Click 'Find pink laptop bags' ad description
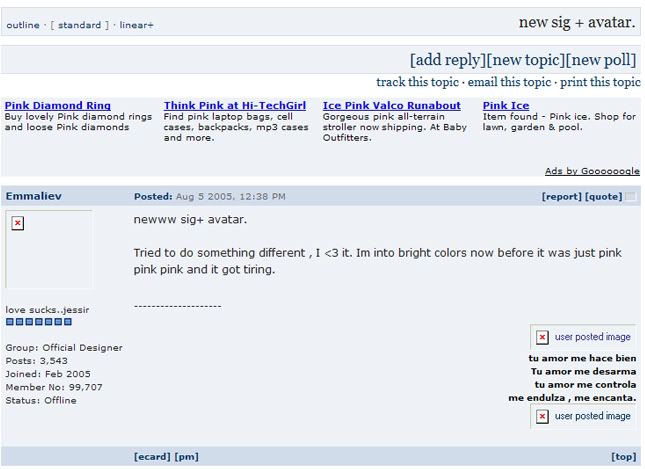The height and width of the screenshot is (469, 645). click(236, 127)
